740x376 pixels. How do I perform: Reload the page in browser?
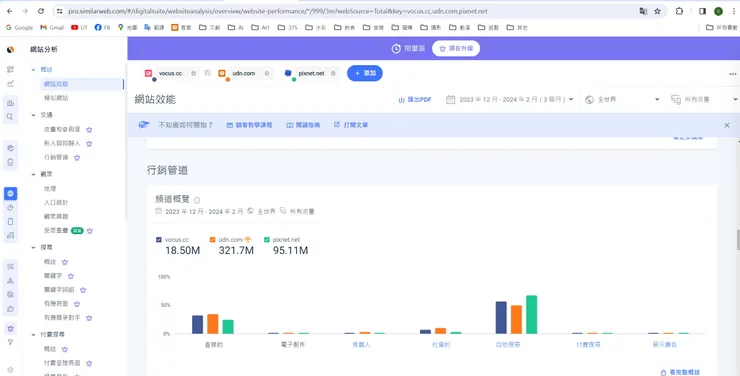[x=41, y=11]
